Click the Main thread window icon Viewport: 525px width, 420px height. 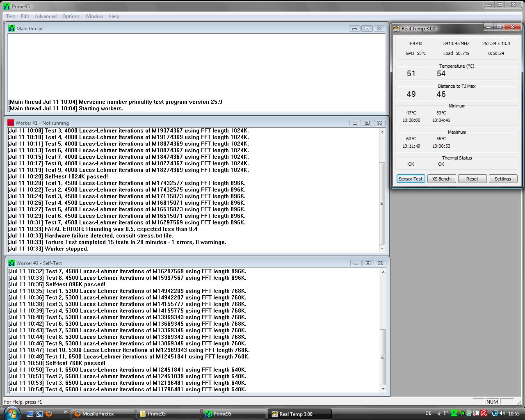tap(11, 28)
